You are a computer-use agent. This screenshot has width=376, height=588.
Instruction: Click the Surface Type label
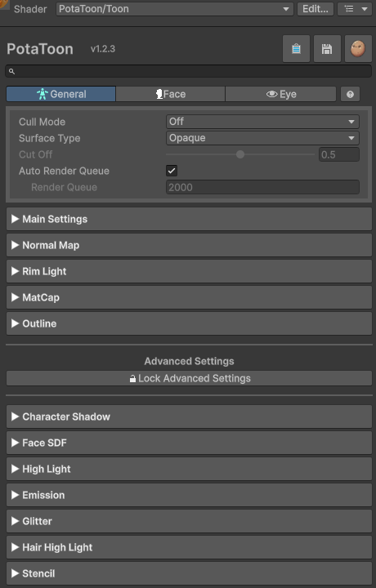(x=50, y=138)
